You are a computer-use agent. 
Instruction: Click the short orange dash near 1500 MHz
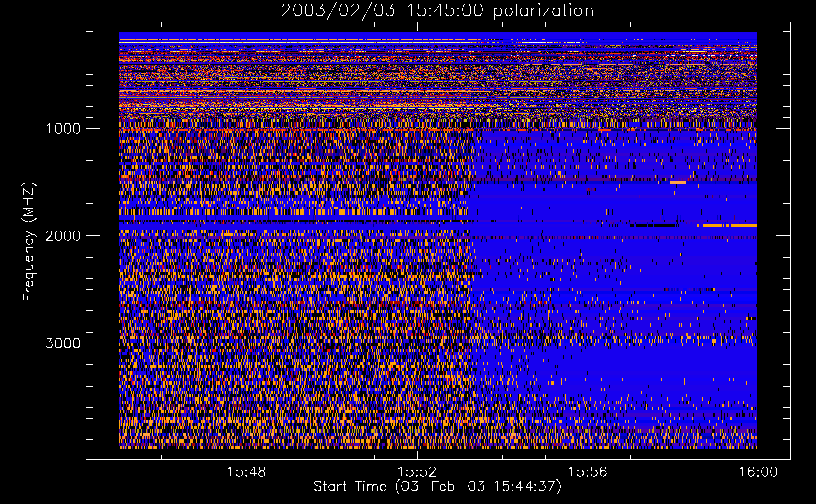[x=678, y=183]
